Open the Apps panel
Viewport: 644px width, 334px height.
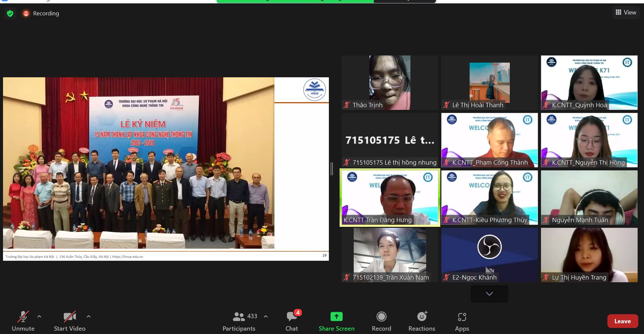coord(462,321)
